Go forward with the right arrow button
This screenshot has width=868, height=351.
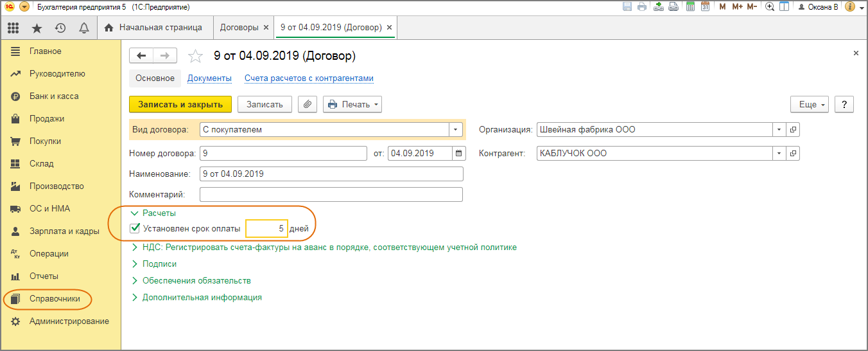click(x=165, y=56)
